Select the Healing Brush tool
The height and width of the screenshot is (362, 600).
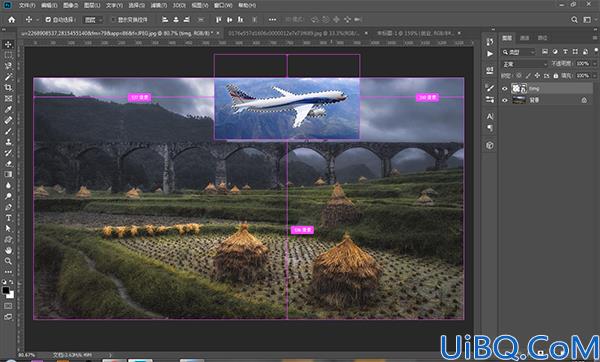[8, 120]
